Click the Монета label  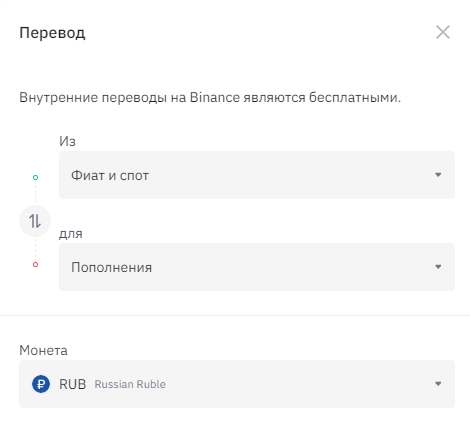pyautogui.click(x=43, y=350)
